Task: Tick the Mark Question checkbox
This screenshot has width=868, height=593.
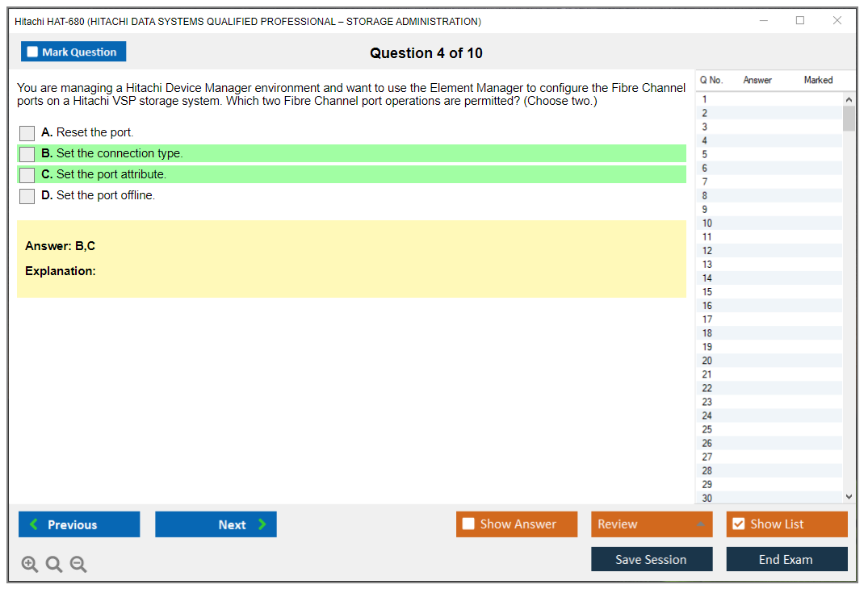Action: [33, 52]
